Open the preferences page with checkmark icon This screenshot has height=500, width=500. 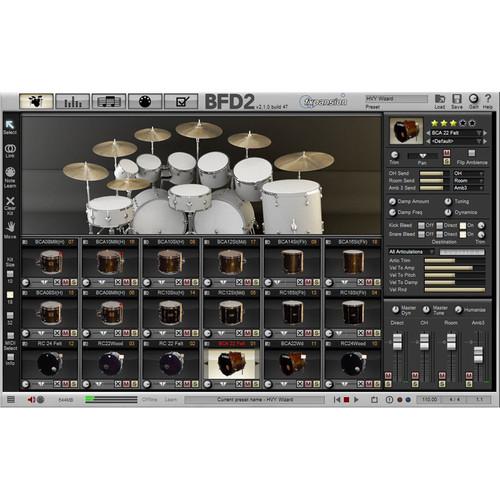coord(181,101)
